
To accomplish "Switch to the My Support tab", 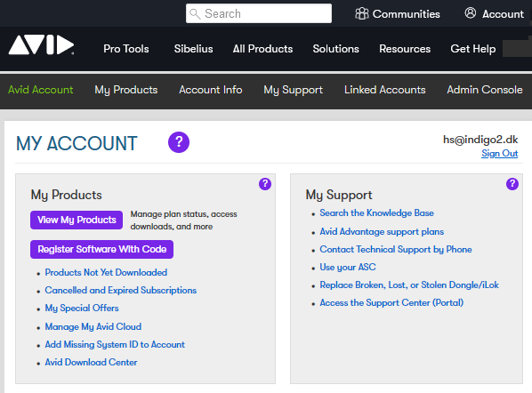I will pyautogui.click(x=294, y=90).
